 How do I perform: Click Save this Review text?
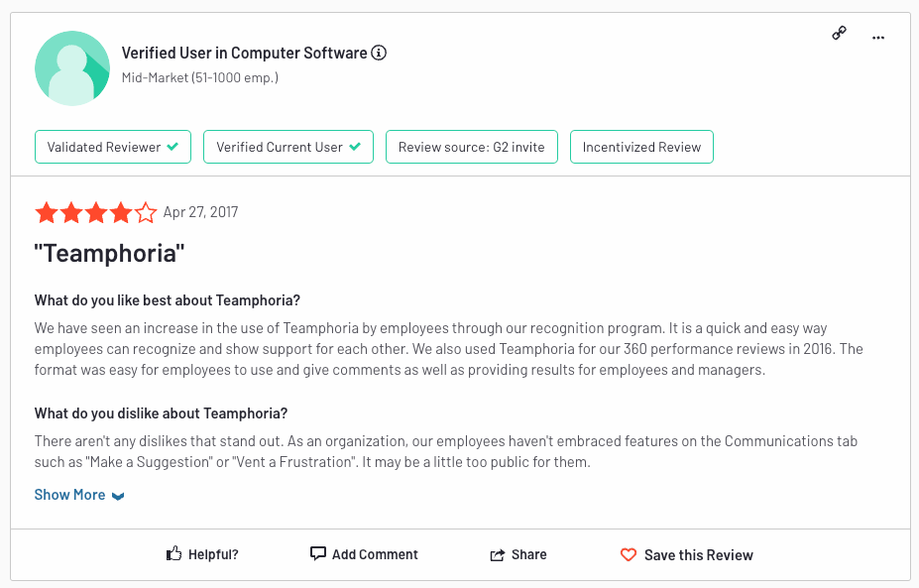click(x=699, y=555)
